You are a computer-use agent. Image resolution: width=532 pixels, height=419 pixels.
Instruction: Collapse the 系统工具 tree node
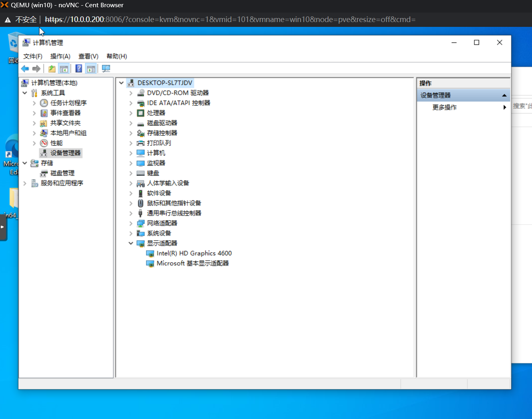point(25,93)
